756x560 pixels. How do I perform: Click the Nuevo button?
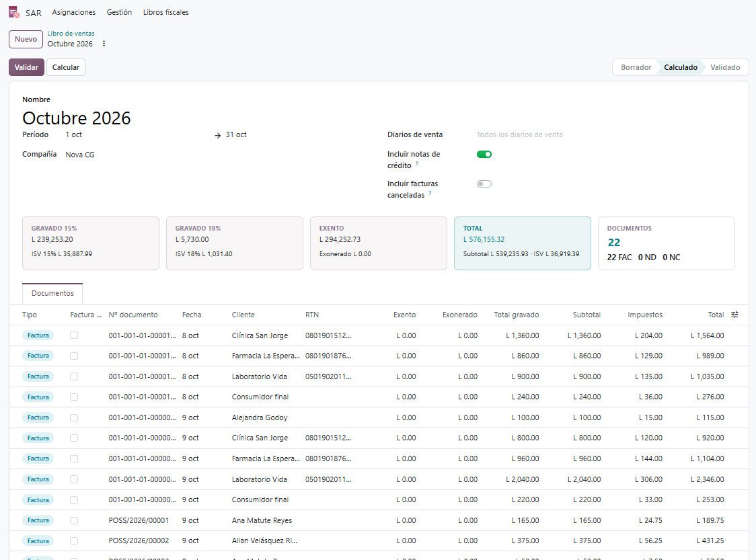pos(26,39)
